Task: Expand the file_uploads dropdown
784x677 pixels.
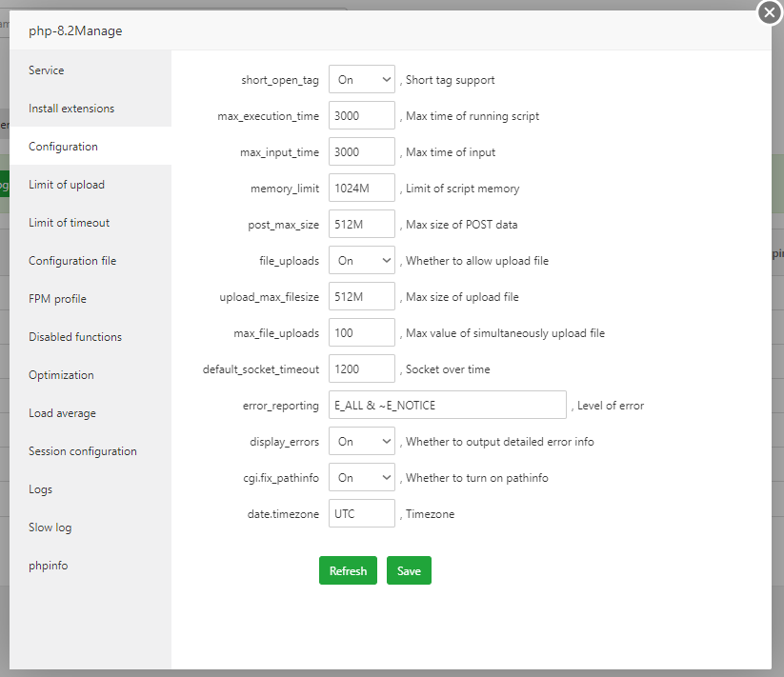Action: tap(361, 260)
